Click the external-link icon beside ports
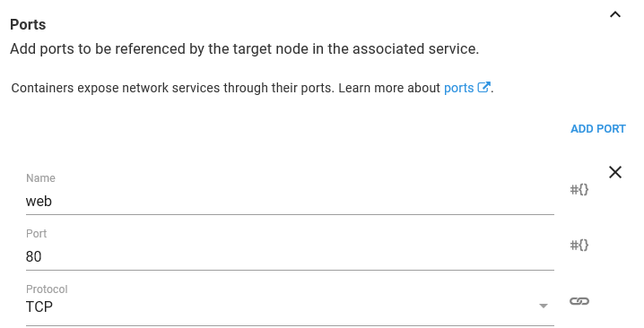This screenshot has height=328, width=644. tap(483, 87)
